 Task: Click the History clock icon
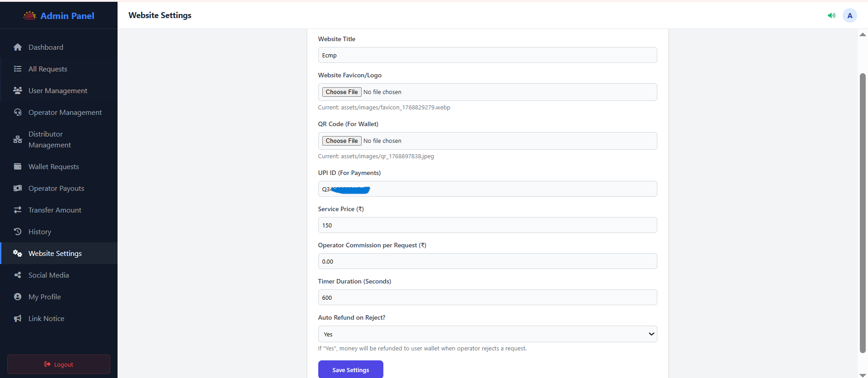(x=18, y=232)
